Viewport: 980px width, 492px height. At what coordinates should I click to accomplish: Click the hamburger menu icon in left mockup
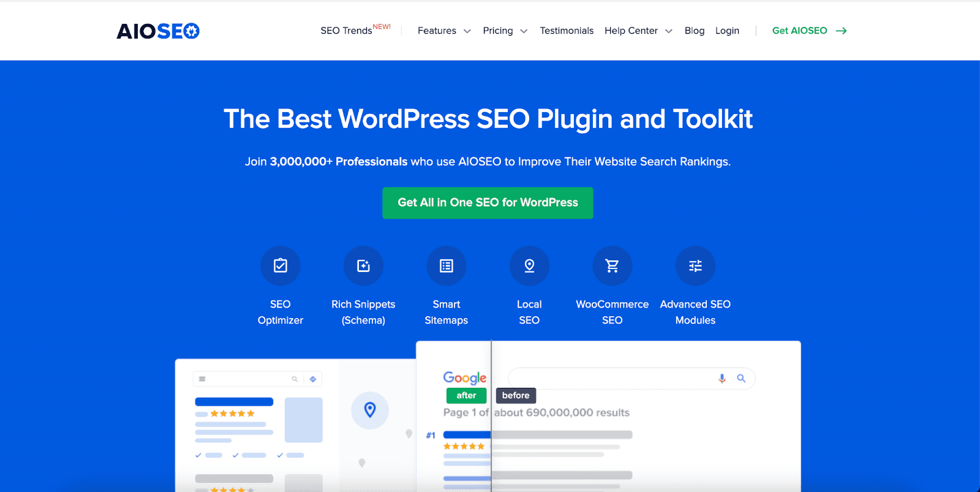point(202,379)
